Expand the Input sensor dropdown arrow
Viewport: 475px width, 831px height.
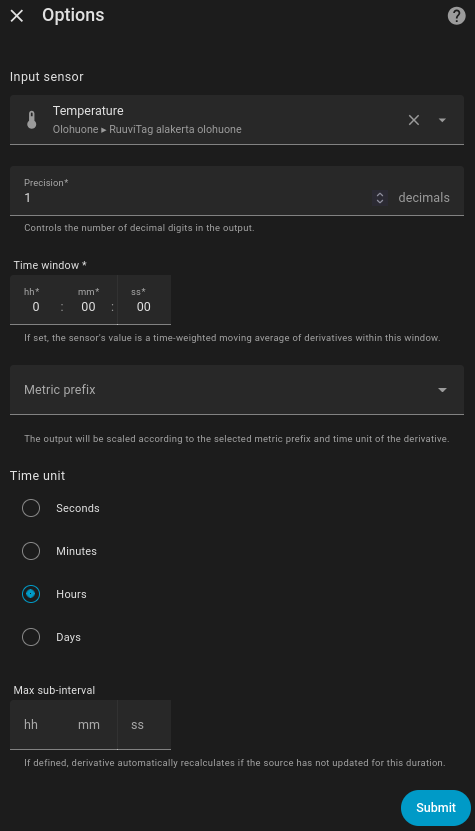pyautogui.click(x=442, y=120)
